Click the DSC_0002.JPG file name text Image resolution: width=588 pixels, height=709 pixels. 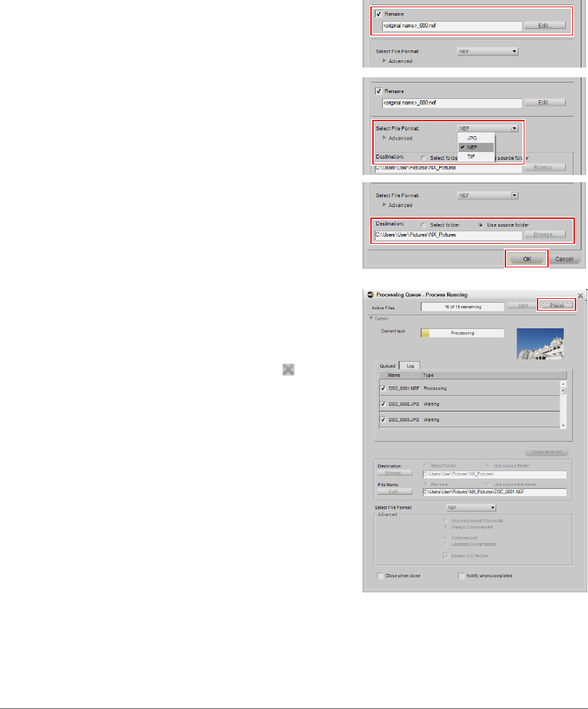pos(404,404)
